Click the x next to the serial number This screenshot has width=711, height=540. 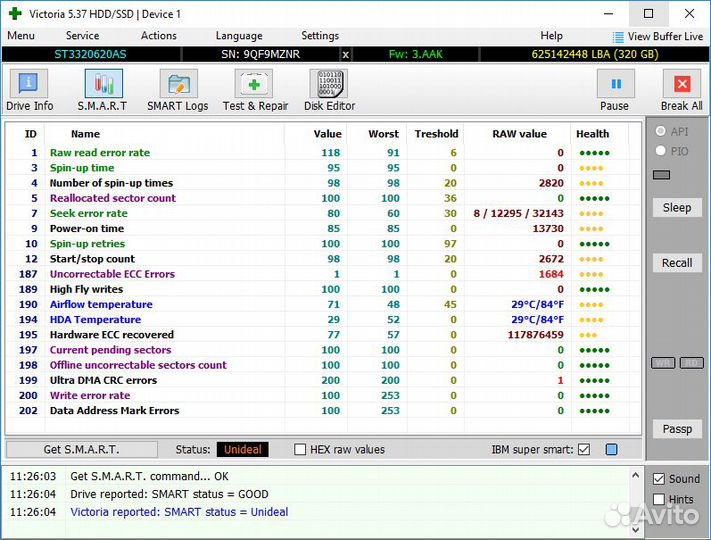pyautogui.click(x=346, y=54)
